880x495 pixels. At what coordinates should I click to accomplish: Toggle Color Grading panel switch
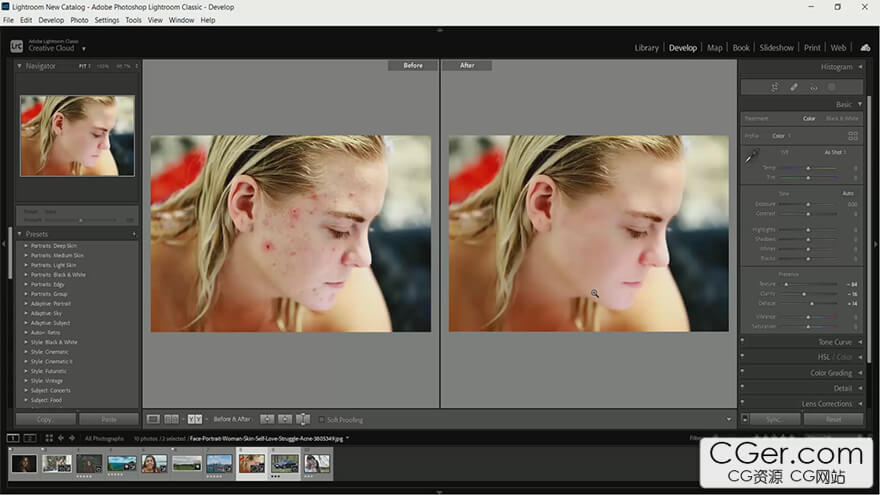(742, 372)
